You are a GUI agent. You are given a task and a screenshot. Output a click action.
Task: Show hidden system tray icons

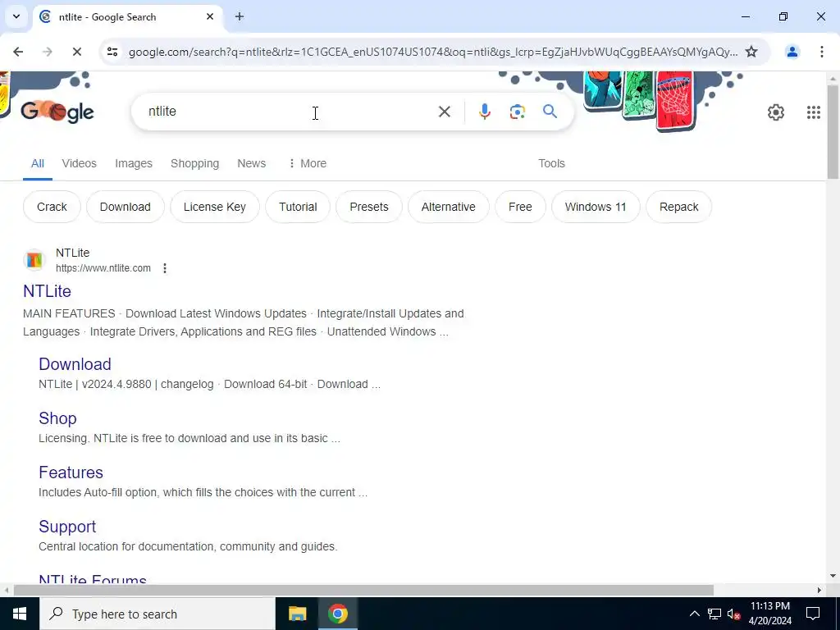click(694, 614)
